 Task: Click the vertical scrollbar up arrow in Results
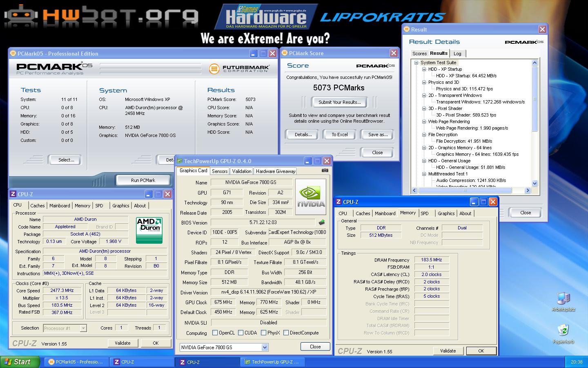pos(535,63)
